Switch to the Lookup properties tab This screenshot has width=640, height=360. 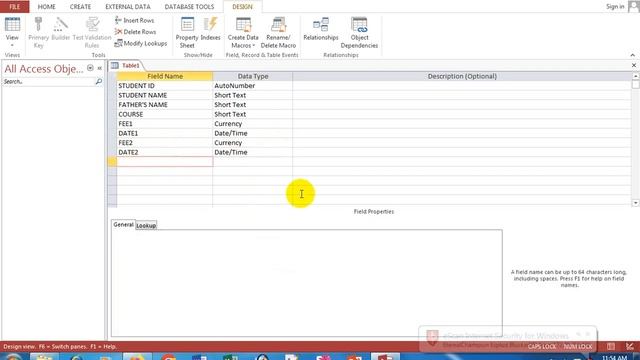(x=146, y=226)
